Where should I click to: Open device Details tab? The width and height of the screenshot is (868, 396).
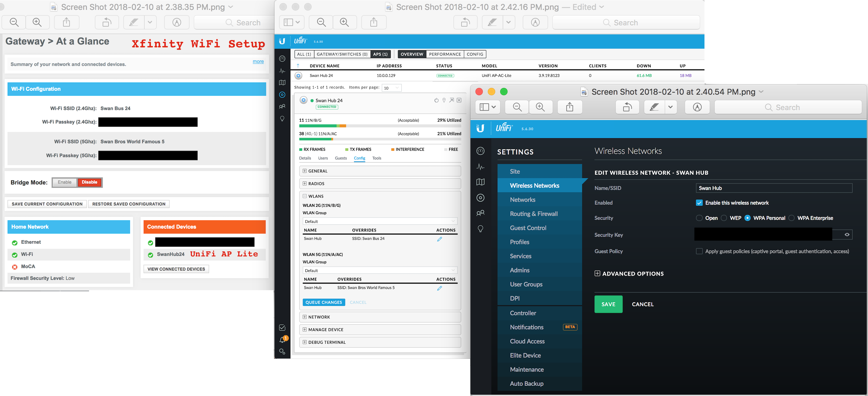[x=305, y=158]
